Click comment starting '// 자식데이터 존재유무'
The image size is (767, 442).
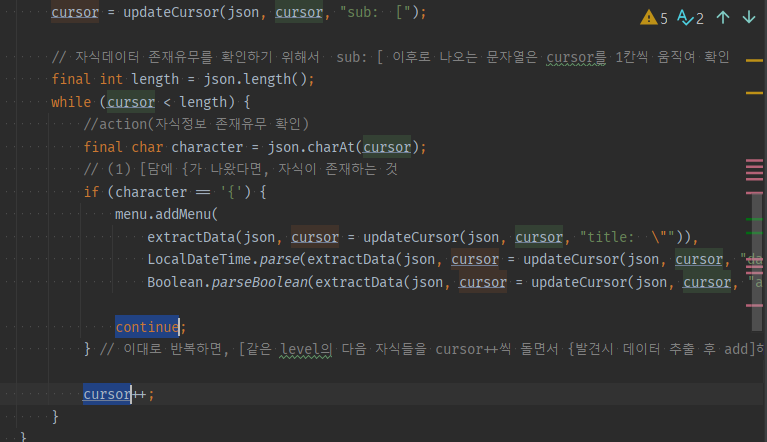click(390, 57)
